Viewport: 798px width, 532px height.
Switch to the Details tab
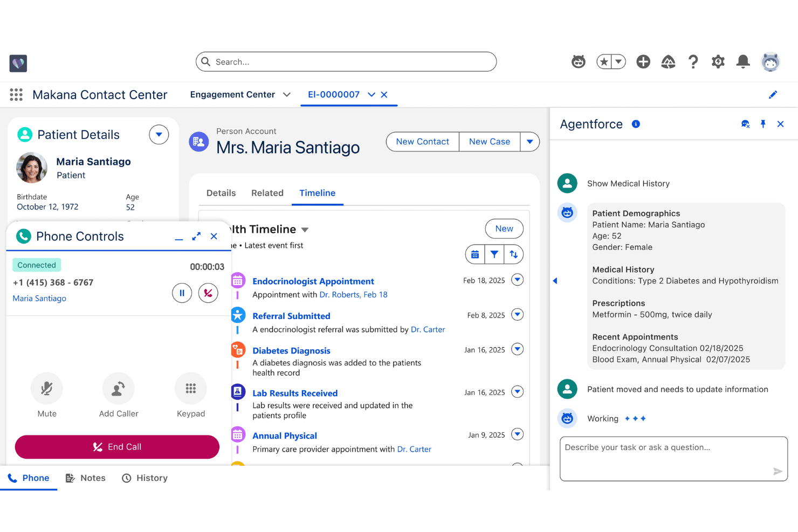pyautogui.click(x=221, y=193)
